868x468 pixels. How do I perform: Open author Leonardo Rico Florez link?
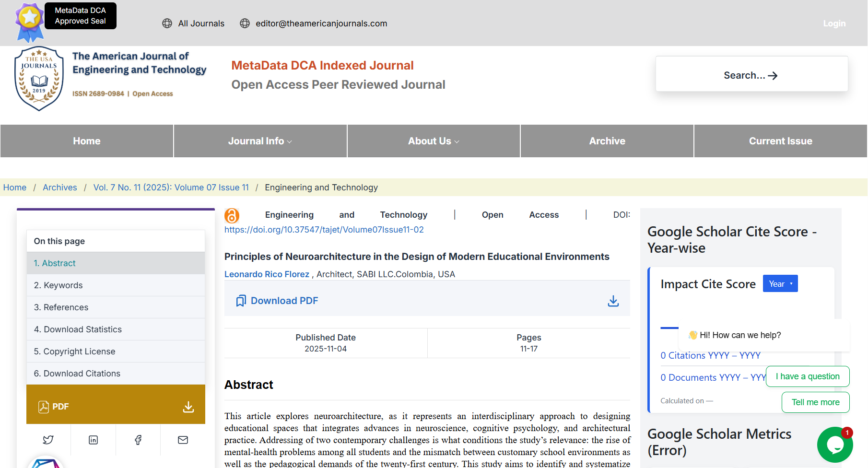point(267,274)
